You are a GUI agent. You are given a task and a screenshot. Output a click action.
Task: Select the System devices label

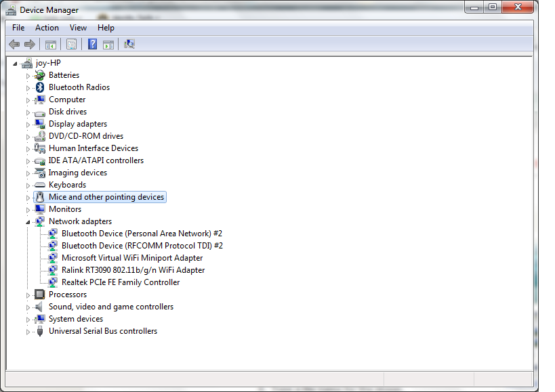click(76, 319)
